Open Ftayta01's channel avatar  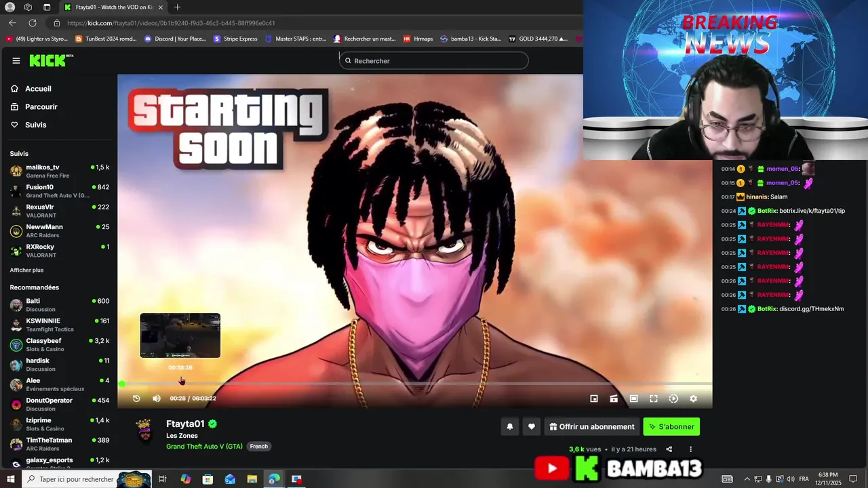pos(144,430)
